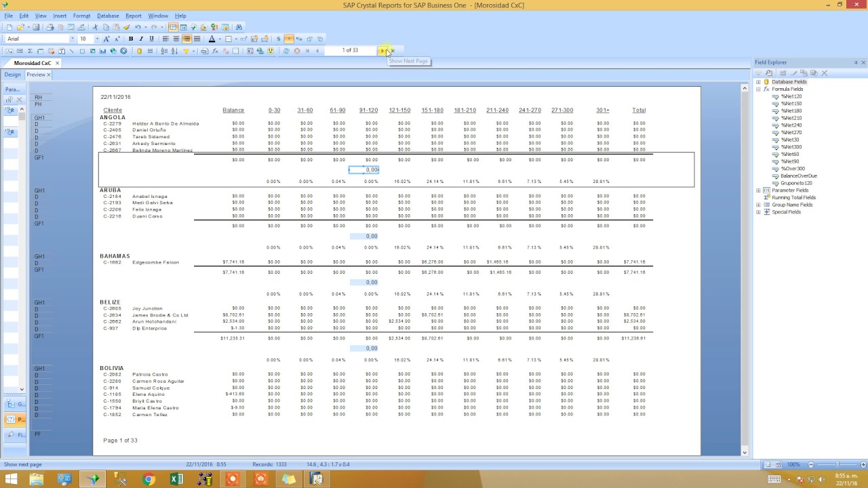This screenshot has height=488, width=868.
Task: Click the percent format icon
Action: (299, 39)
